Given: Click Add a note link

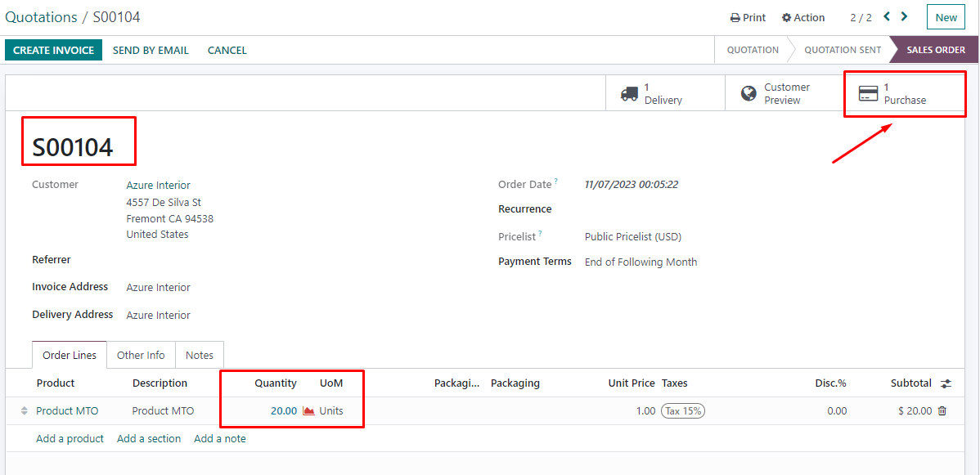Looking at the screenshot, I should (x=220, y=439).
